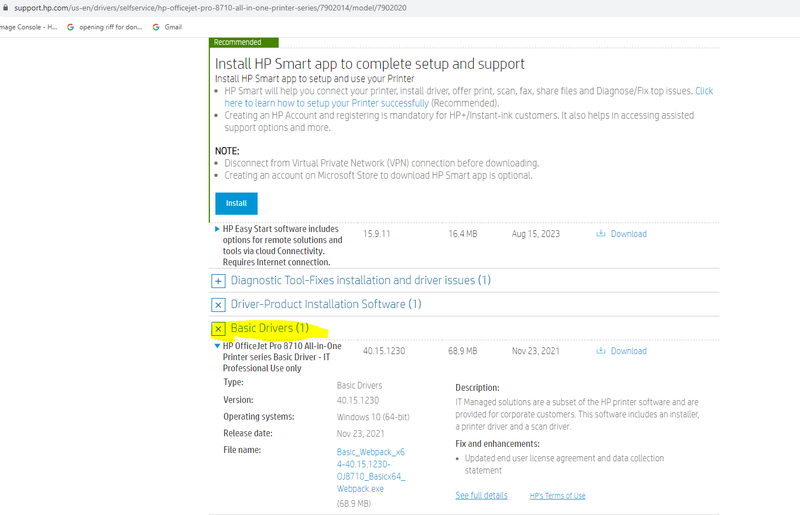Download the Basic Driver Nov 23, 2021
Image resolution: width=800 pixels, height=515 pixels.
click(x=629, y=351)
